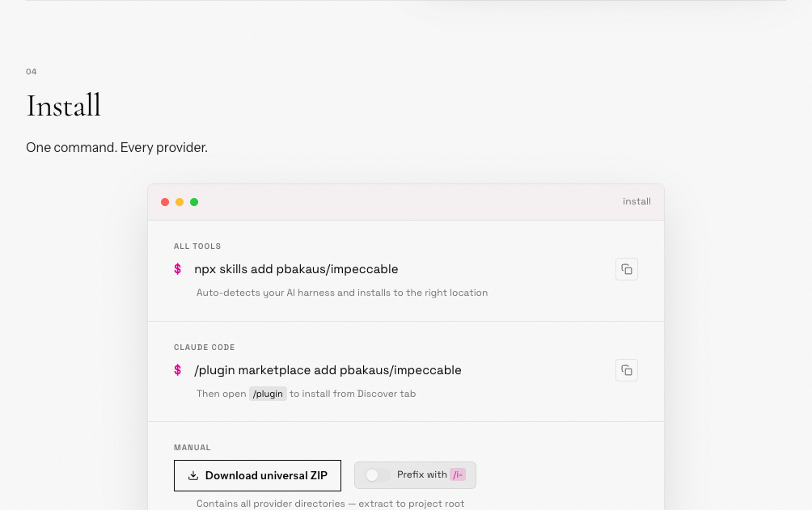812x510 pixels.
Task: Click the red dot in install window
Action: [165, 202]
